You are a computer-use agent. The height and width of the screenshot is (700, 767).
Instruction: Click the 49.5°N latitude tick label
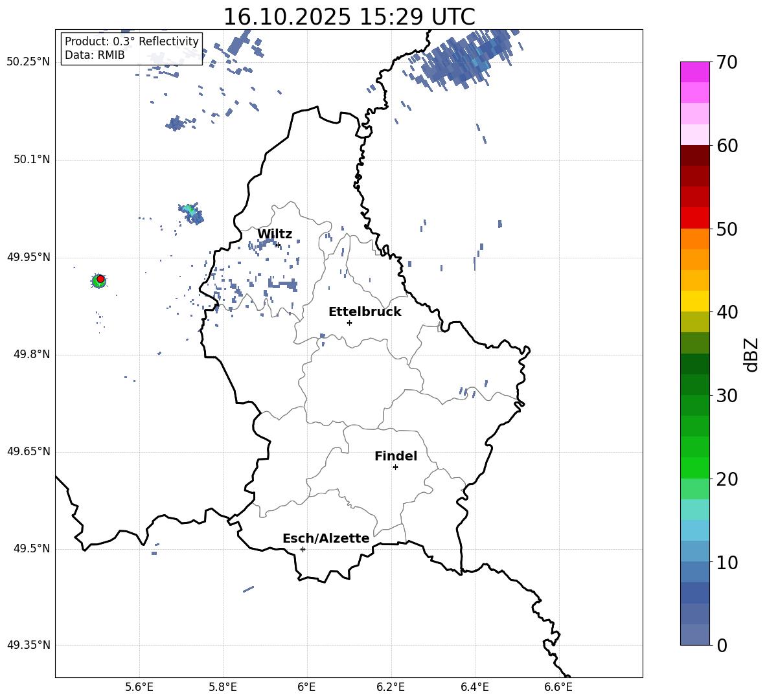pos(32,548)
